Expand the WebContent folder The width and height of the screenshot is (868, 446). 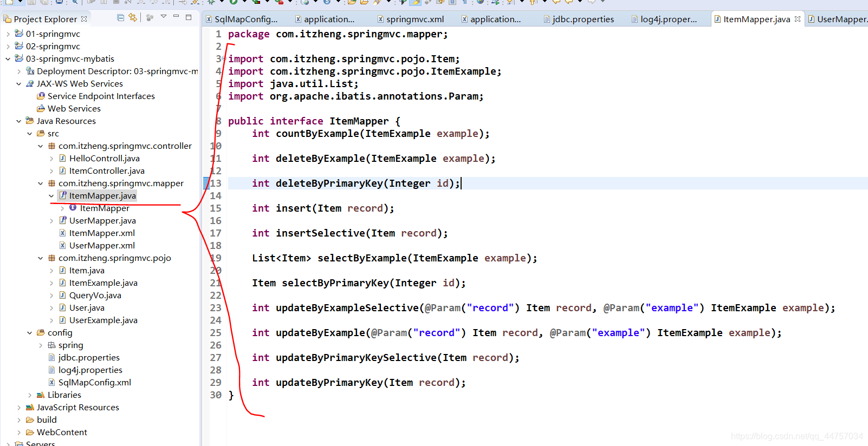(x=19, y=432)
